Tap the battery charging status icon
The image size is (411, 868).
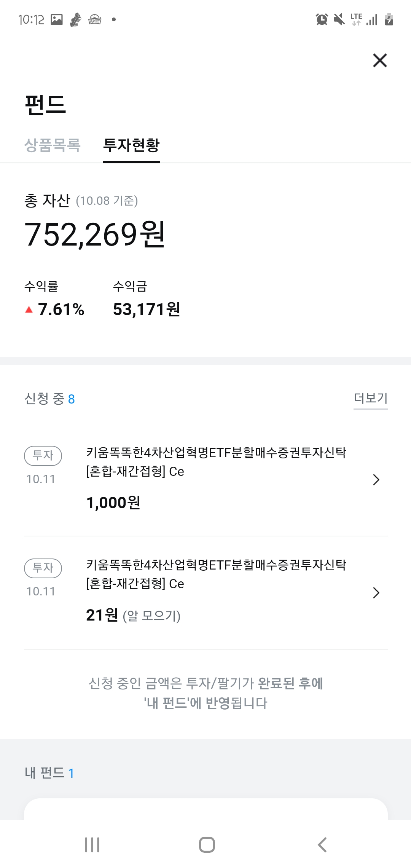(389, 19)
